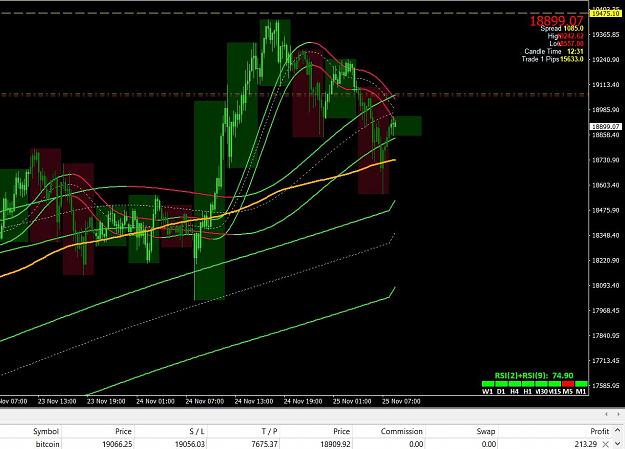The image size is (625, 449).
Task: Click the 25 Nov 01:00 time axis label
Action: coord(352,401)
